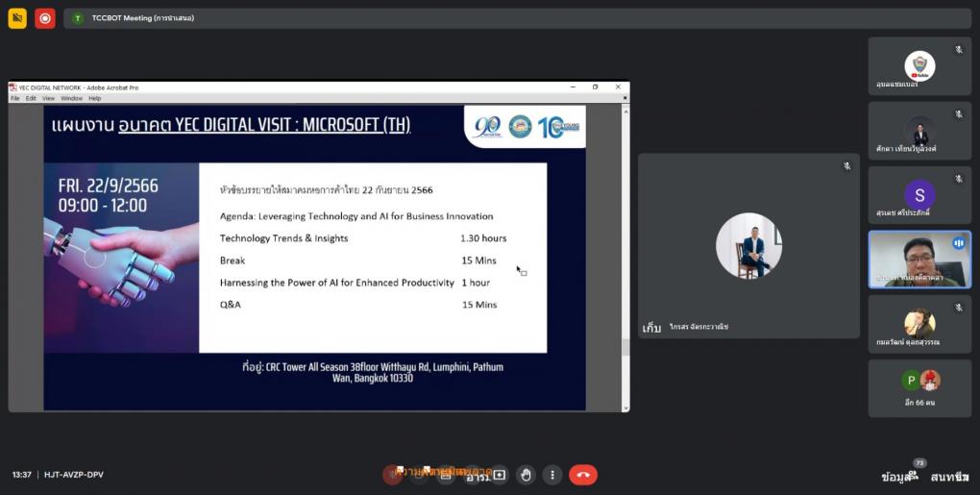Select the active speaker video tile
The height and width of the screenshot is (495, 980).
(919, 260)
